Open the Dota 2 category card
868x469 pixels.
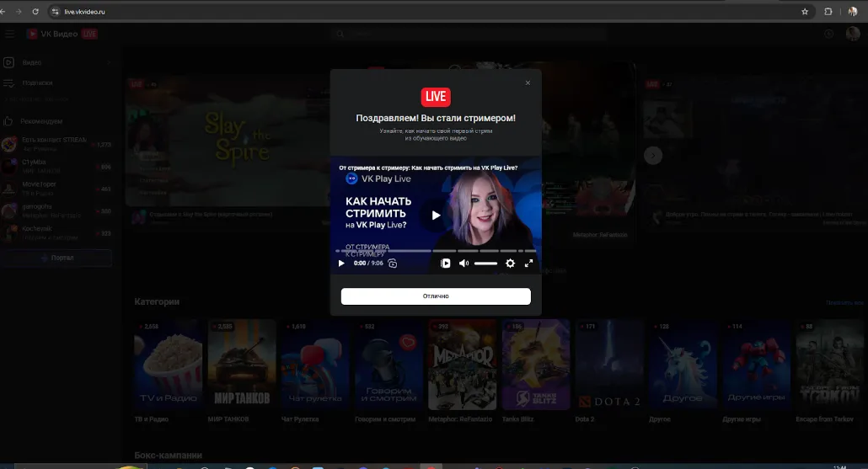pyautogui.click(x=609, y=365)
